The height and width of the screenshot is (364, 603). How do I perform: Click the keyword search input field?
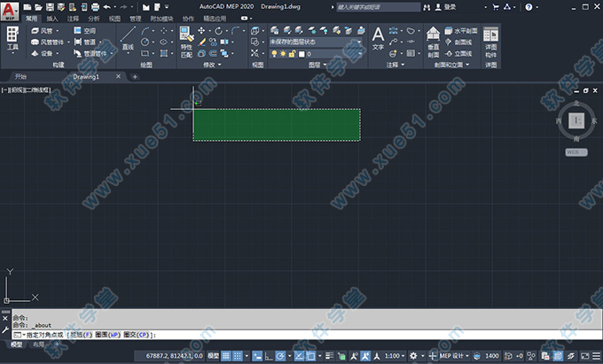click(379, 7)
